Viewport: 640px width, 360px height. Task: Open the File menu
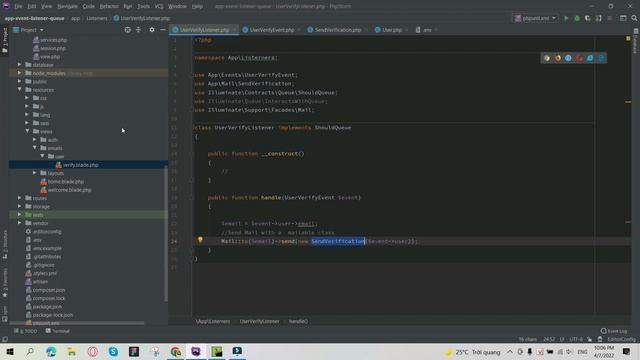pos(18,7)
